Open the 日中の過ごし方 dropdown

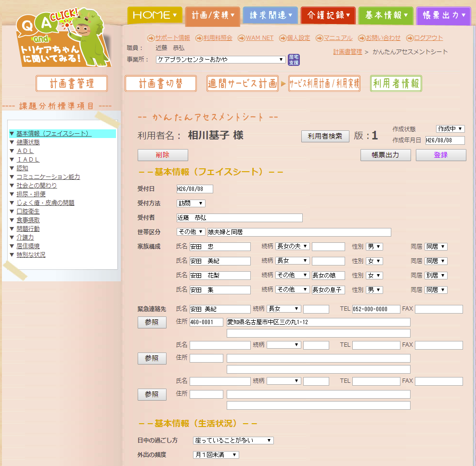[x=233, y=441]
